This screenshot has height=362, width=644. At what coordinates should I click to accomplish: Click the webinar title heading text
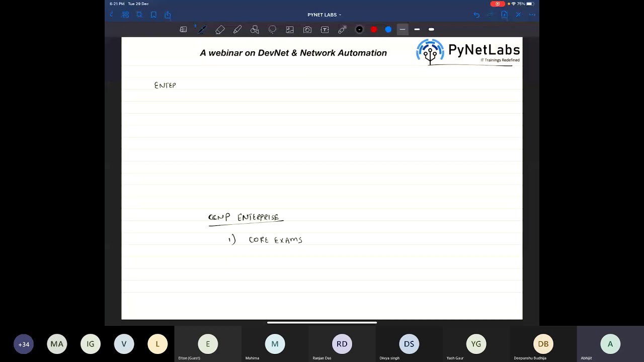[x=293, y=53]
